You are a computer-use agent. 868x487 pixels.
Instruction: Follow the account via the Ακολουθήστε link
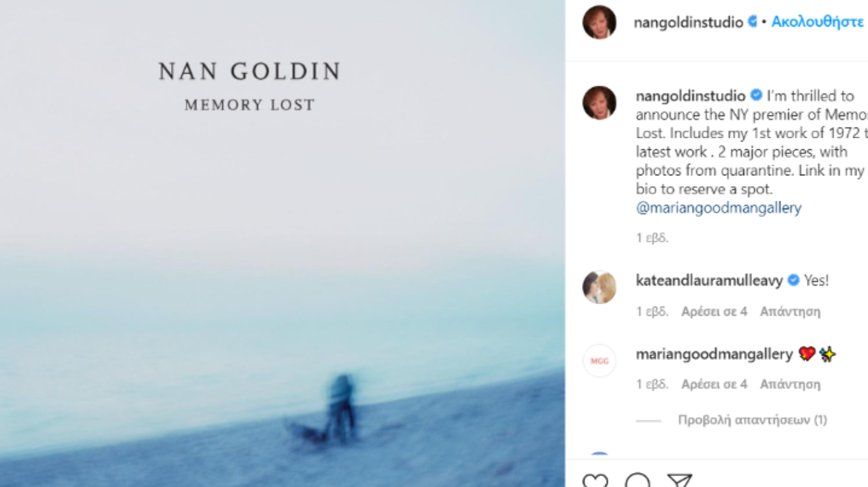coord(817,22)
